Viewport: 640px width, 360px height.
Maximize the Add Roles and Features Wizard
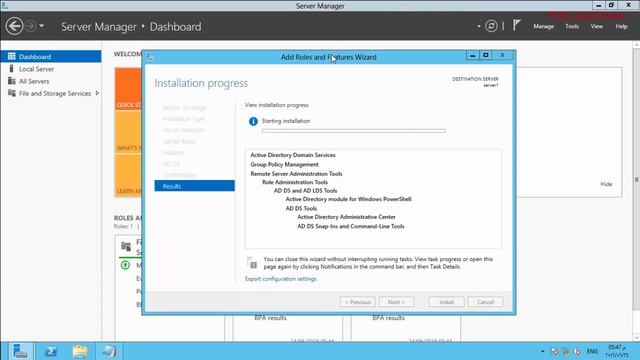486,55
